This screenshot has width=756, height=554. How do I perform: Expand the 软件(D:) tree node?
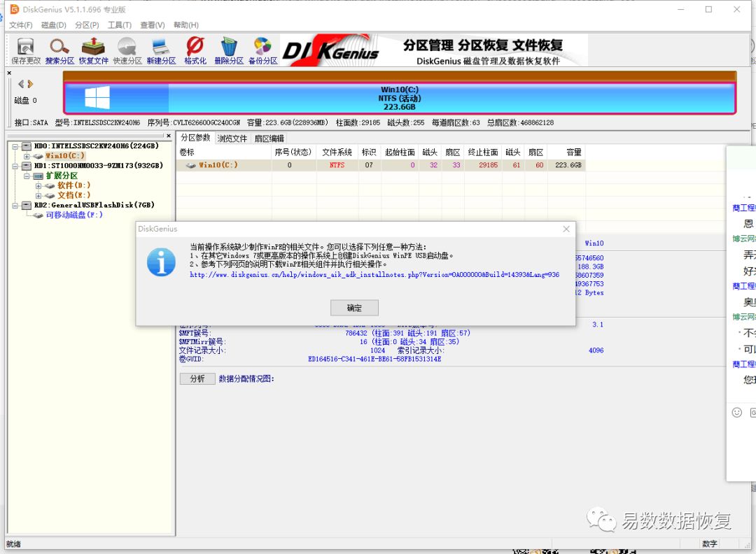[38, 186]
